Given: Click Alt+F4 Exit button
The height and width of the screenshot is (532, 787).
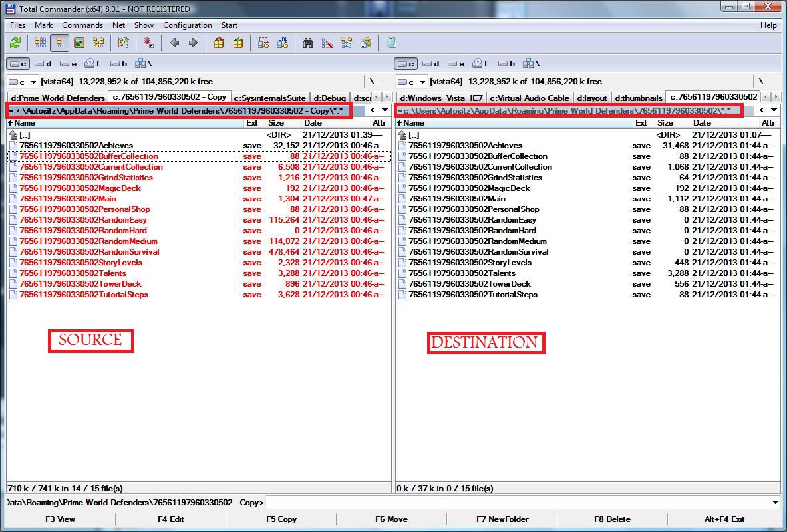Looking at the screenshot, I should point(724,519).
